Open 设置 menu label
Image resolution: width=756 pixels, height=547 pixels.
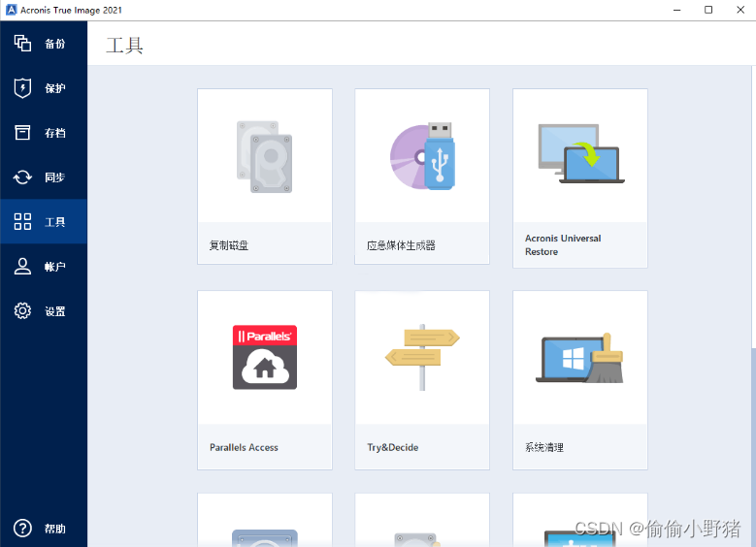click(55, 311)
